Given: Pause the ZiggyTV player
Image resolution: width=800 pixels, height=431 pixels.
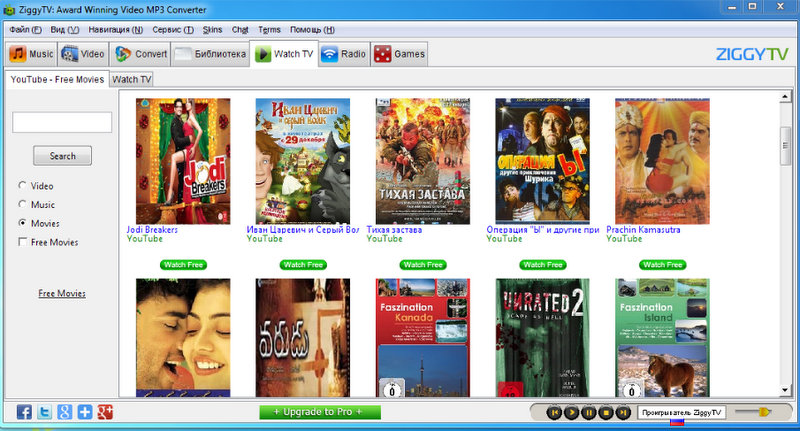Looking at the screenshot, I should click(589, 412).
